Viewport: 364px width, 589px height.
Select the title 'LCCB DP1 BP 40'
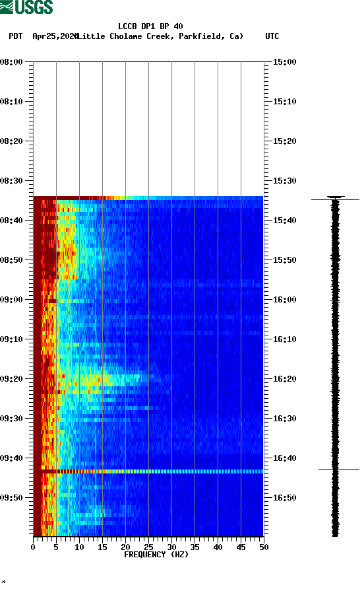click(150, 26)
